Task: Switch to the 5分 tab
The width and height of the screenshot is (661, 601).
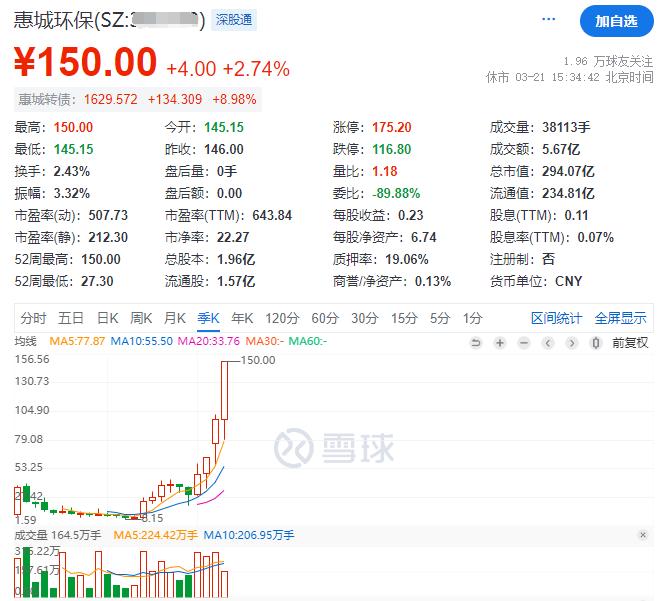Action: 439,318
